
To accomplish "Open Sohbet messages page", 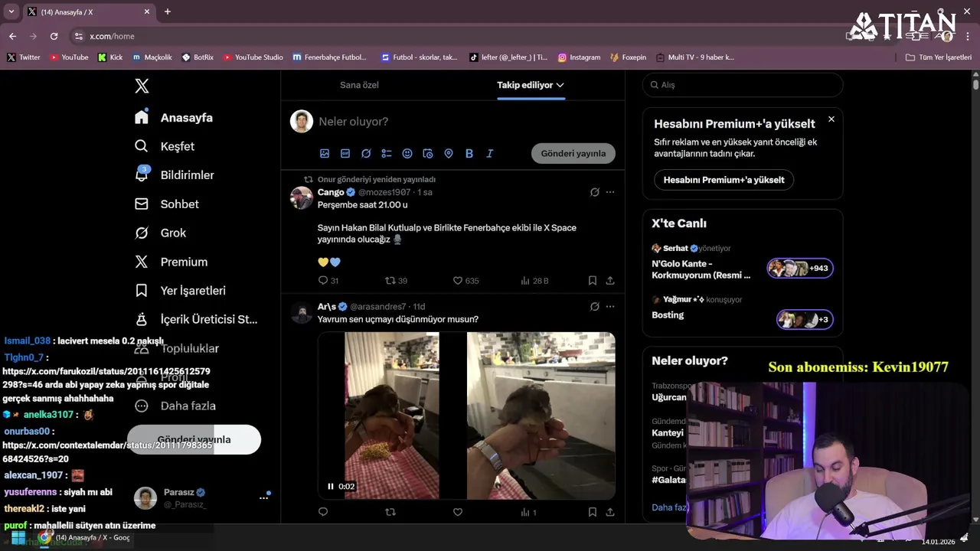I will pos(167,204).
